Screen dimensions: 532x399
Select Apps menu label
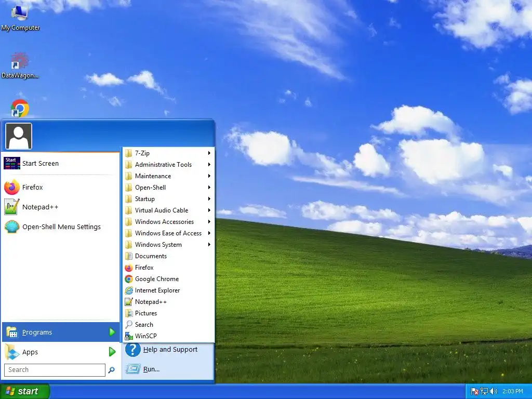30,352
